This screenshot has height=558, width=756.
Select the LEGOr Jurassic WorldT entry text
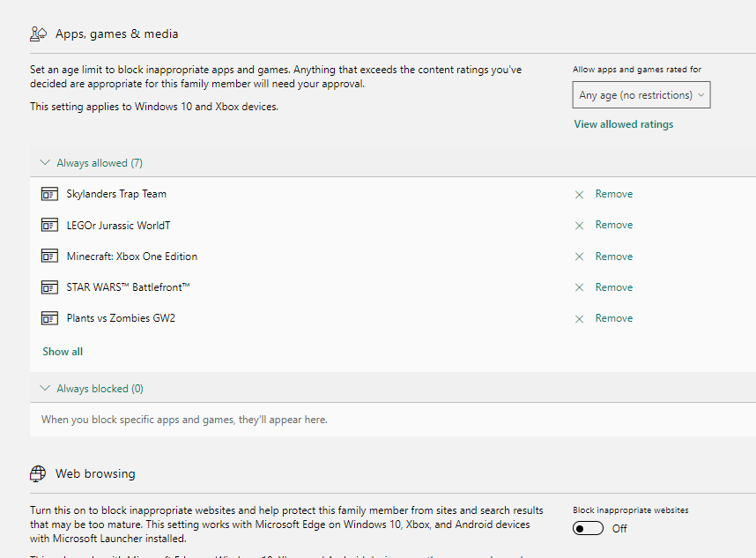click(118, 225)
